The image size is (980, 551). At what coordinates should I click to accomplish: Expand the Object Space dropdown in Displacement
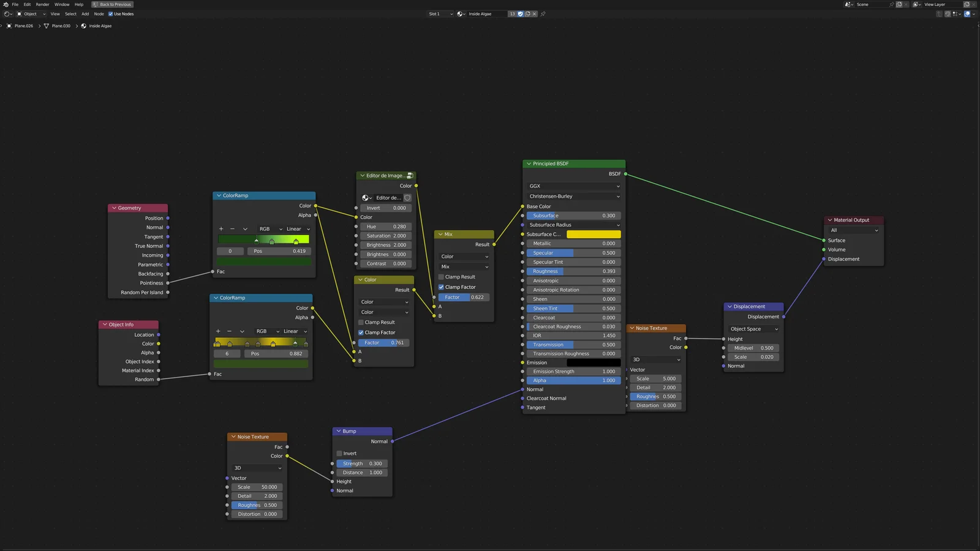(x=753, y=329)
